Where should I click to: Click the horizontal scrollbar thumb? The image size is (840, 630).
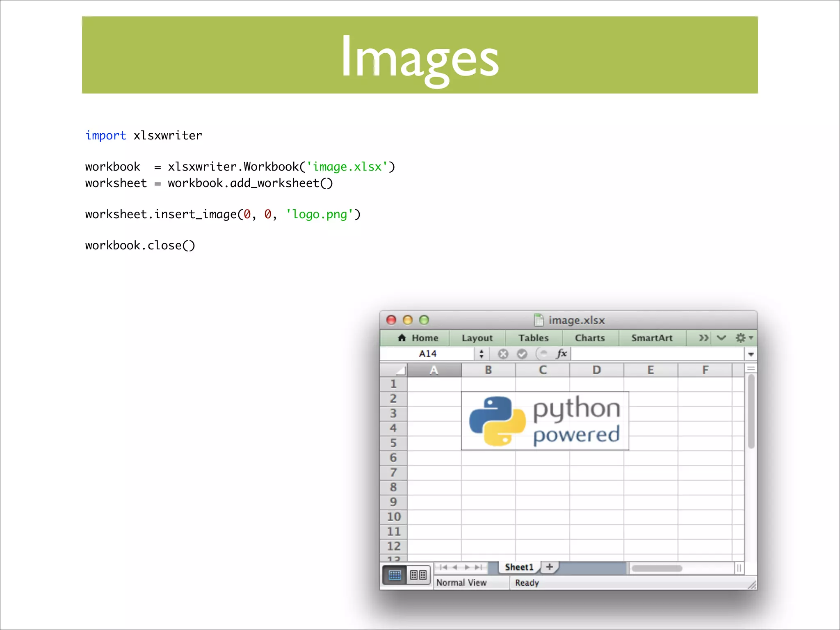[x=657, y=568]
